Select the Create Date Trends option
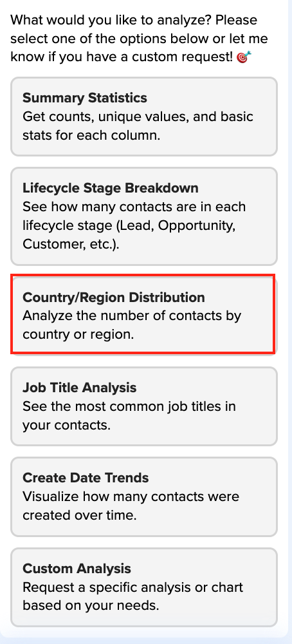Viewport: 292px width, 644px height. pyautogui.click(x=144, y=497)
